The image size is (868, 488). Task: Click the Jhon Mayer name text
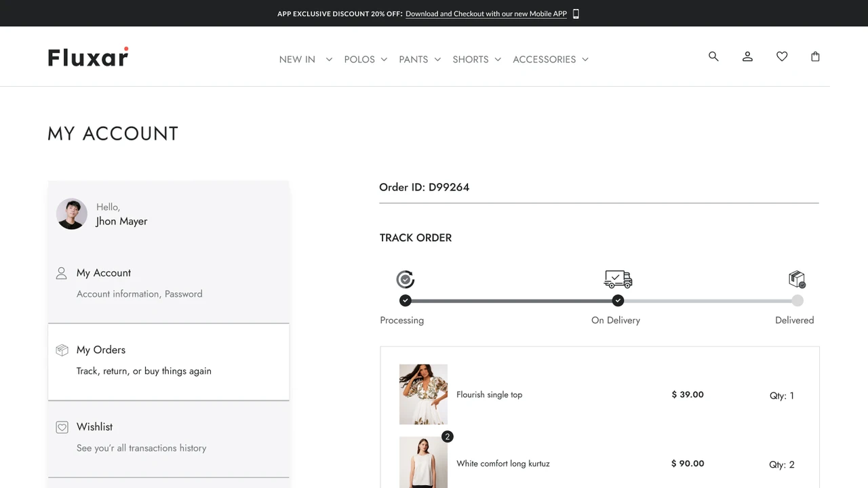121,222
